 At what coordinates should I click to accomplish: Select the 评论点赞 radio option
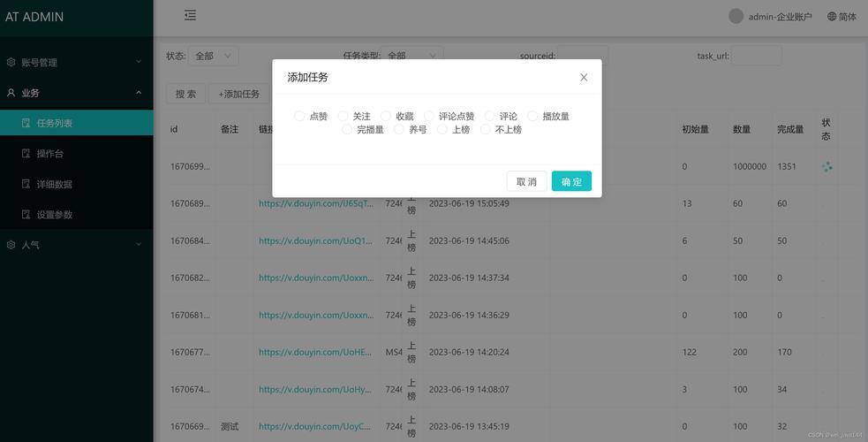tap(429, 117)
